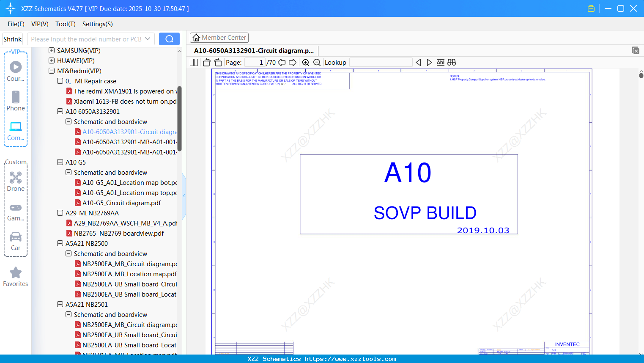Go to the next page arrow
The width and height of the screenshot is (644, 363).
[x=293, y=63]
